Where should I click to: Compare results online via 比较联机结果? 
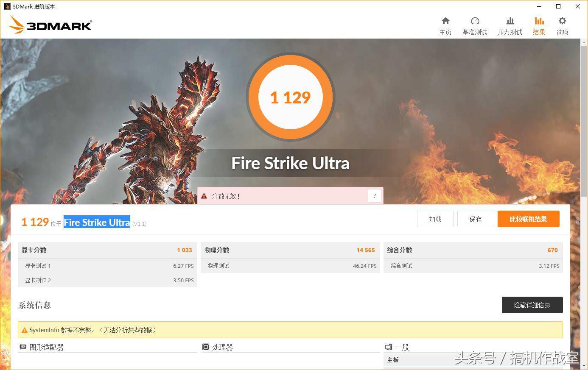click(x=529, y=219)
